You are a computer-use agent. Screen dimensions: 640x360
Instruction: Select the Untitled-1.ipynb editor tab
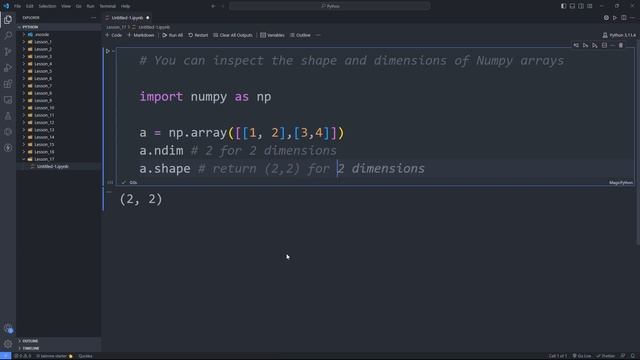click(x=127, y=18)
